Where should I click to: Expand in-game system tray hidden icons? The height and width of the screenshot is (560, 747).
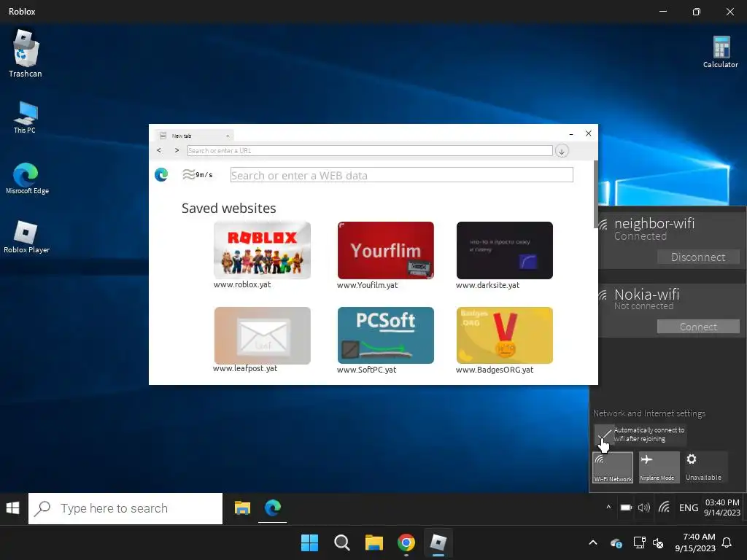pyautogui.click(x=608, y=507)
